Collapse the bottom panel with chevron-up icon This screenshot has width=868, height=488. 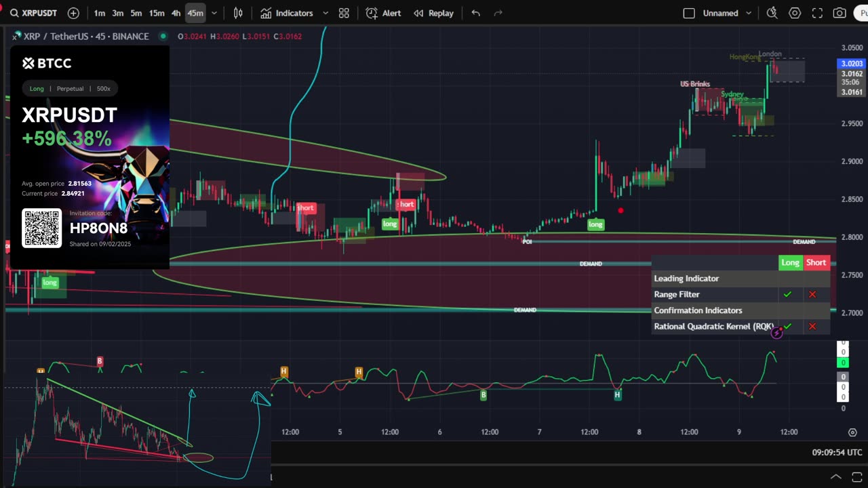click(836, 476)
